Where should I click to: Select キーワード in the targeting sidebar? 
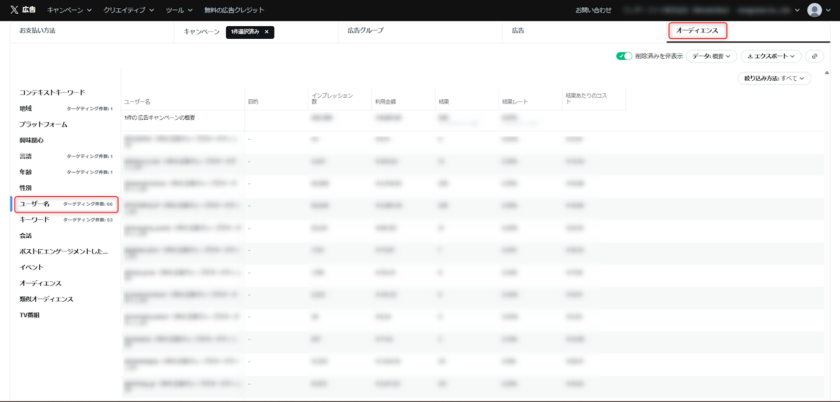[34, 219]
